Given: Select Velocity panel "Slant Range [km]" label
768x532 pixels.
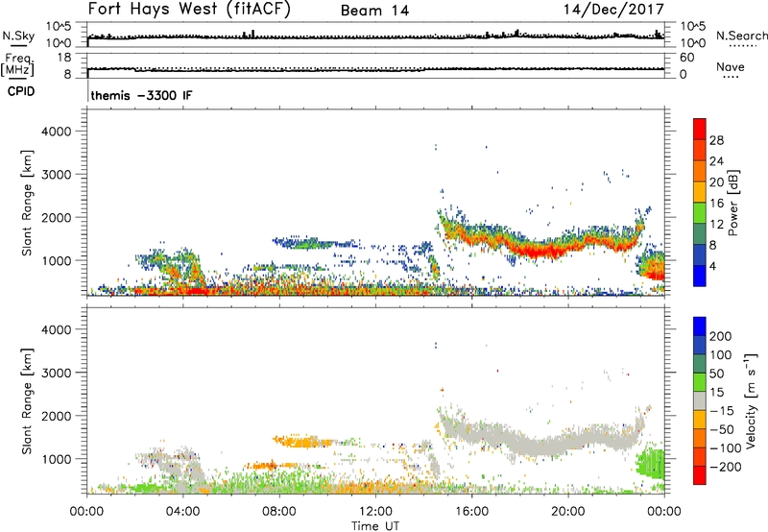Looking at the screenshot, I should 27,401.
